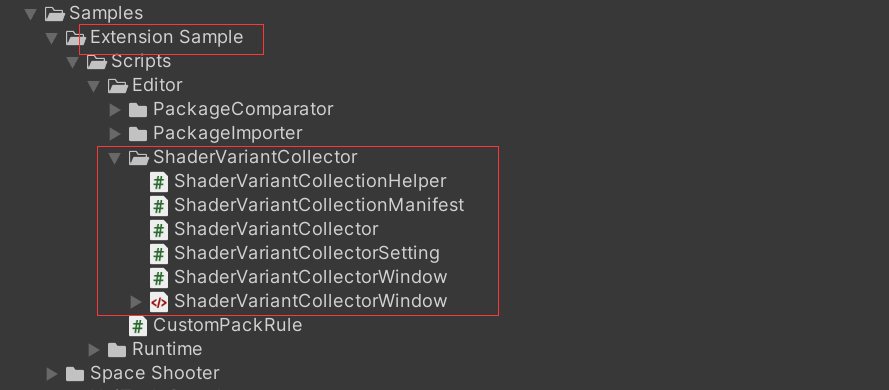Collapse the ShaderVariantCollector folder arrow
The height and width of the screenshot is (390, 889).
pyautogui.click(x=115, y=158)
